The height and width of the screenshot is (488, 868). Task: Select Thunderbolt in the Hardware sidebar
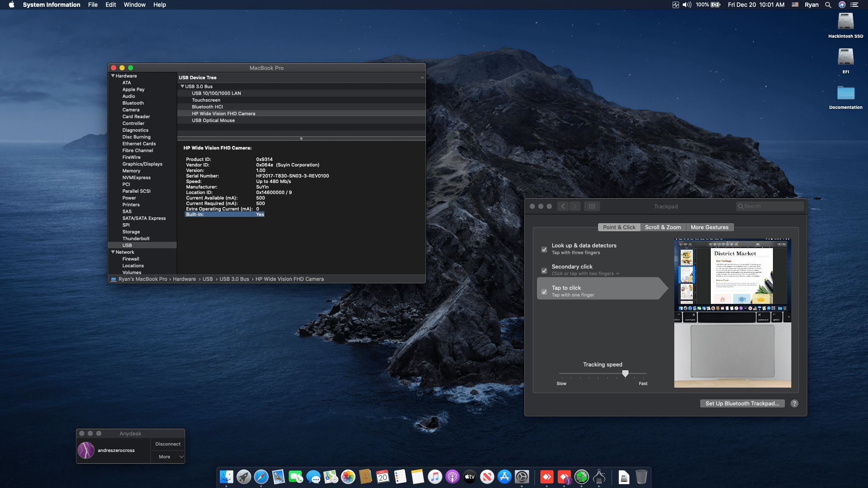pyautogui.click(x=136, y=238)
